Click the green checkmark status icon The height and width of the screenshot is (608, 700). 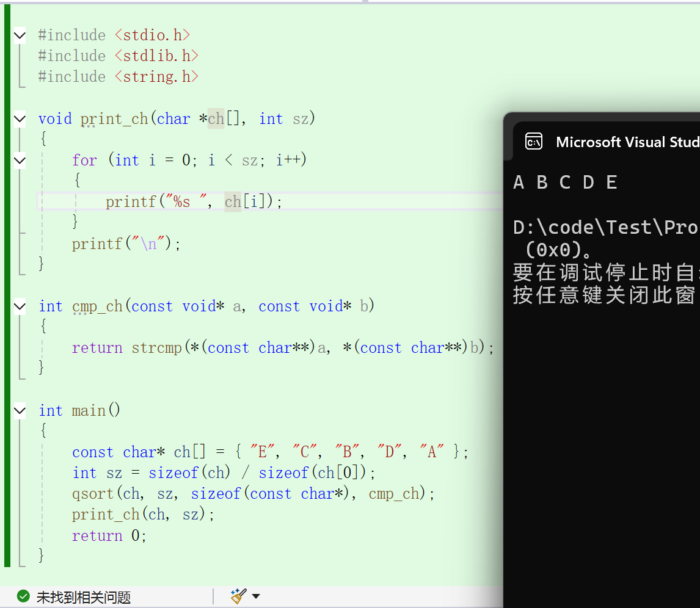point(23,596)
